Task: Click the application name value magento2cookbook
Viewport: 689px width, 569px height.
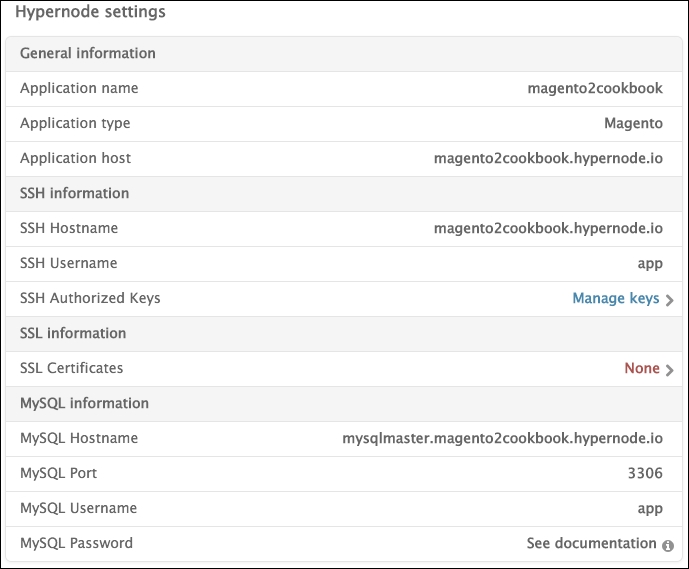Action: pyautogui.click(x=595, y=88)
